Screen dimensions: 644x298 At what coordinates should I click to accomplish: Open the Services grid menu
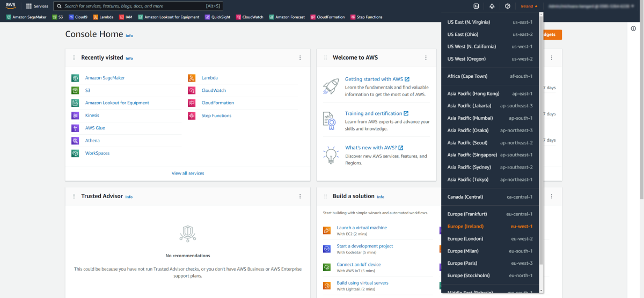click(37, 6)
